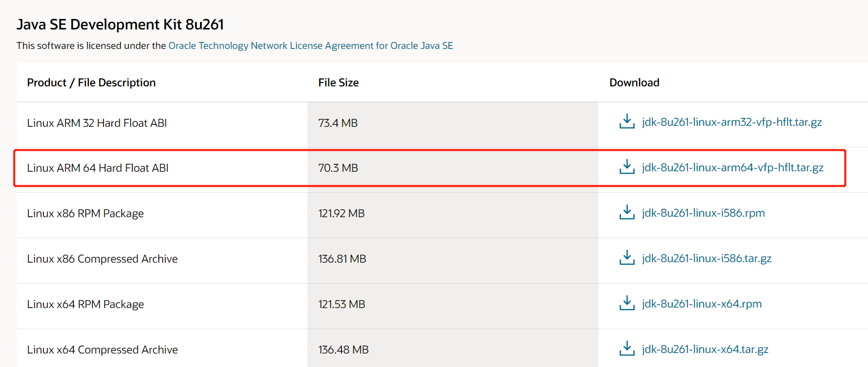868x367 pixels.
Task: Download jdk-8u261-linux-i586.tar.gz file
Action: point(707,259)
